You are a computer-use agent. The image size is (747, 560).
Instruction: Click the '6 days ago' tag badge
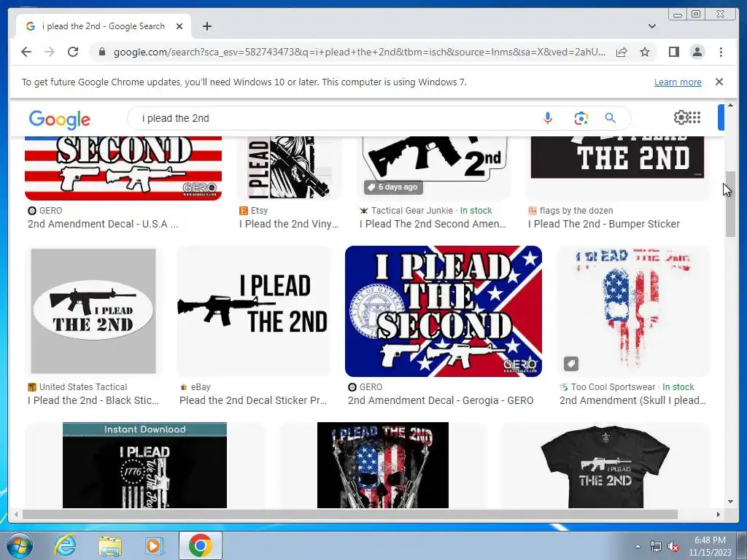(393, 187)
